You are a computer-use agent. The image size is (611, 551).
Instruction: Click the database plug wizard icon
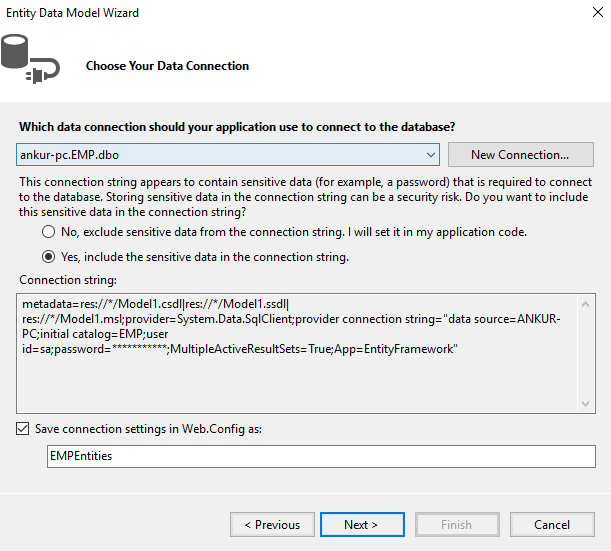click(x=28, y=60)
